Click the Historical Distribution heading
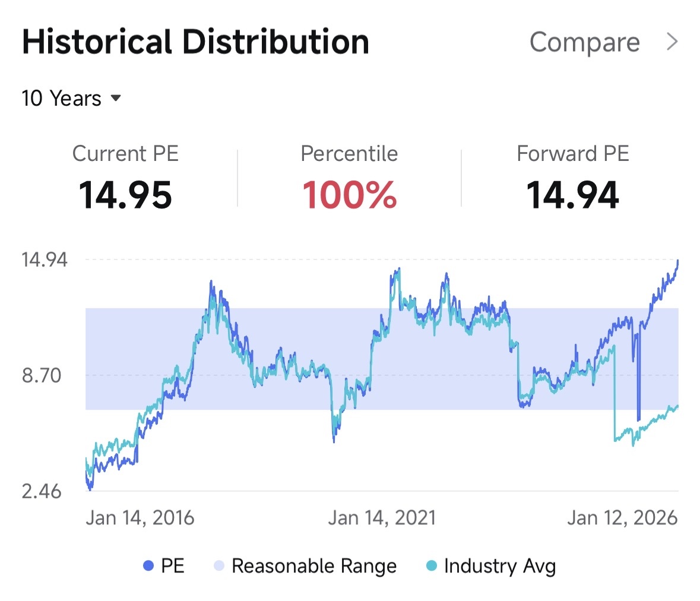Screen dimensions: 700x601 [x=195, y=42]
